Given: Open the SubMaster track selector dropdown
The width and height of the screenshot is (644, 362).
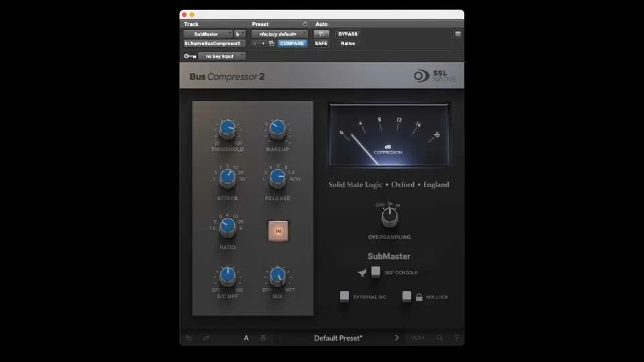Looking at the screenshot, I should (208, 34).
